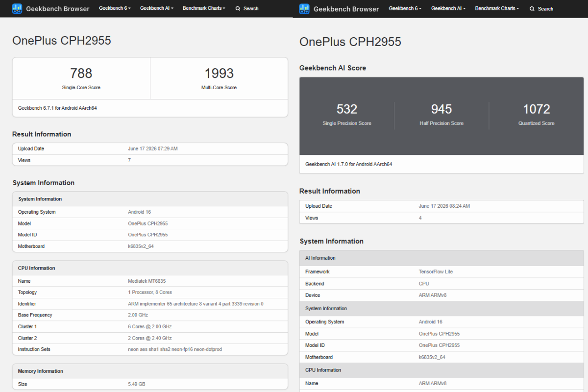Open Geekbench AI dropdown in right navbar
588x392 pixels.
click(x=448, y=8)
